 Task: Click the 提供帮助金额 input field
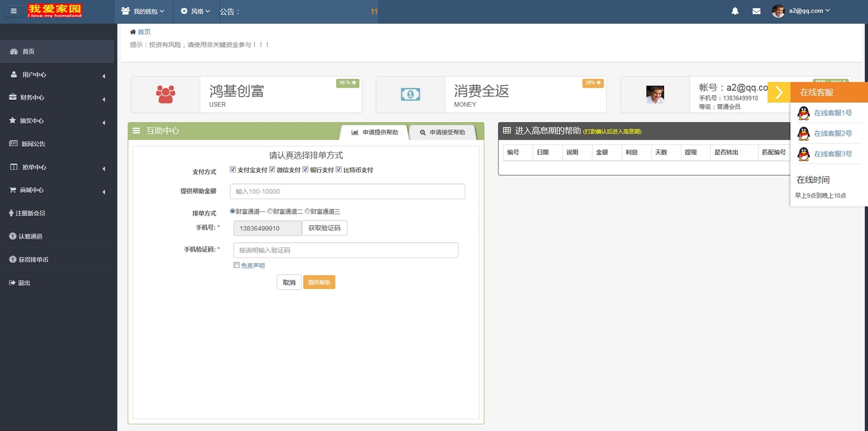[x=347, y=192]
